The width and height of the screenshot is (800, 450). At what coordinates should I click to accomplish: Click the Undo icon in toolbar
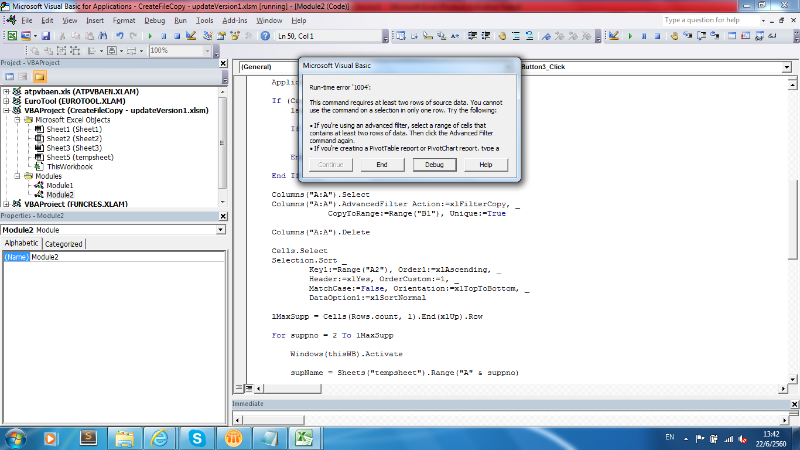pos(119,36)
